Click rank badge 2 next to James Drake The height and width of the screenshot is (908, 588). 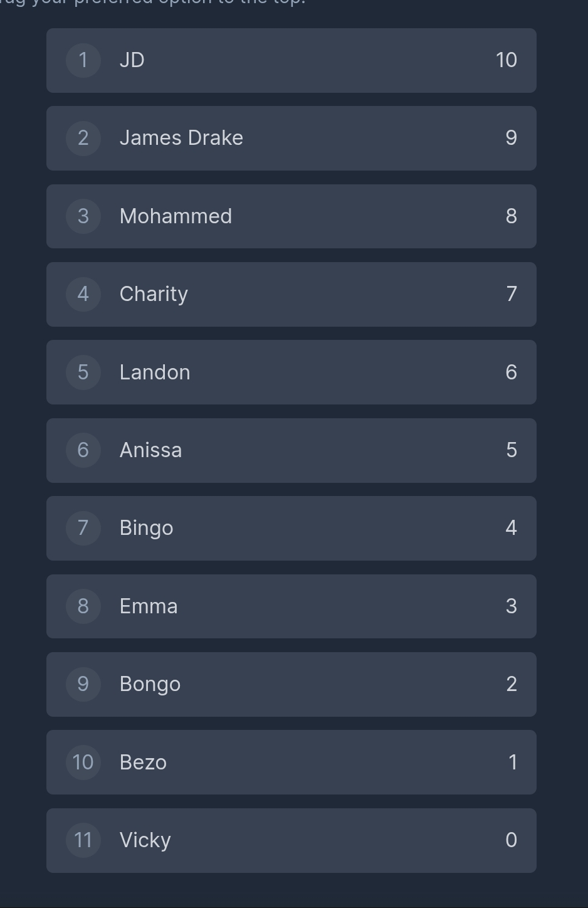tap(83, 138)
